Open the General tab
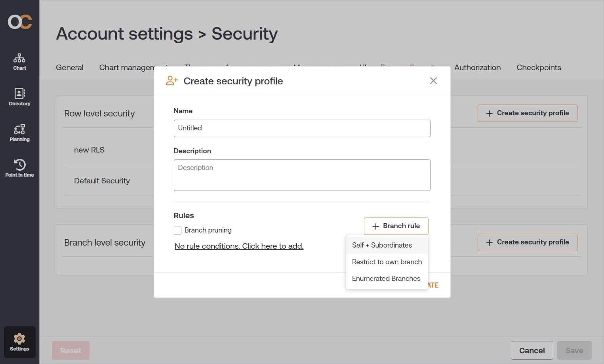 (70, 67)
